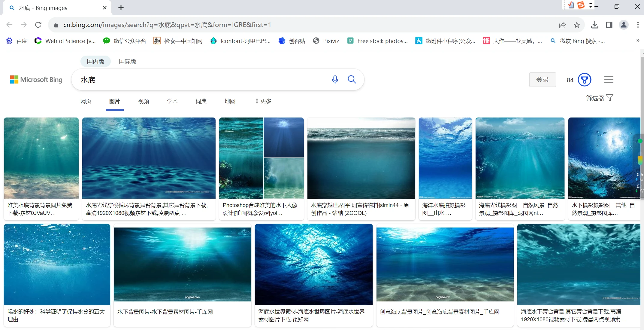Switch to the 网页 web tab
This screenshot has width=644, height=330.
(86, 101)
